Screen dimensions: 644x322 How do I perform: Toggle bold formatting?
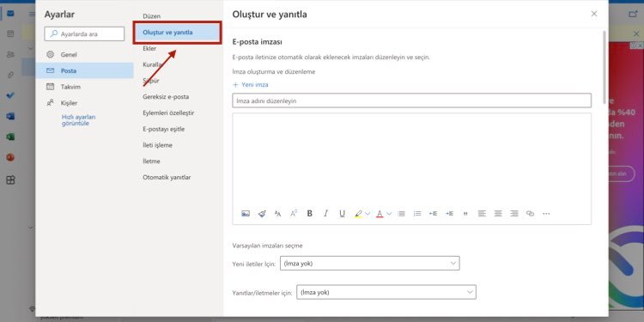click(x=310, y=214)
